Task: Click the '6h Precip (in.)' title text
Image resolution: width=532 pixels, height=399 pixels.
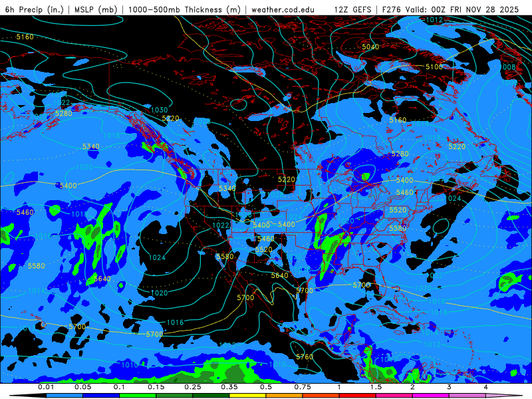Action: pos(35,9)
